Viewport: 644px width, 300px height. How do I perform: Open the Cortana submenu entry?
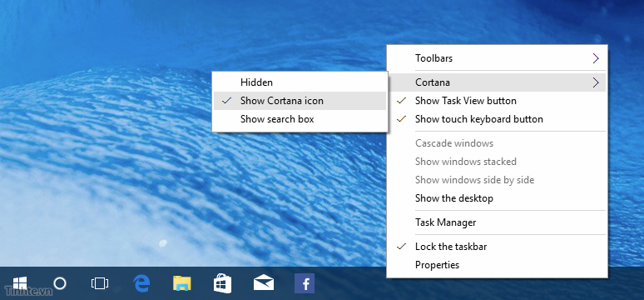point(497,82)
